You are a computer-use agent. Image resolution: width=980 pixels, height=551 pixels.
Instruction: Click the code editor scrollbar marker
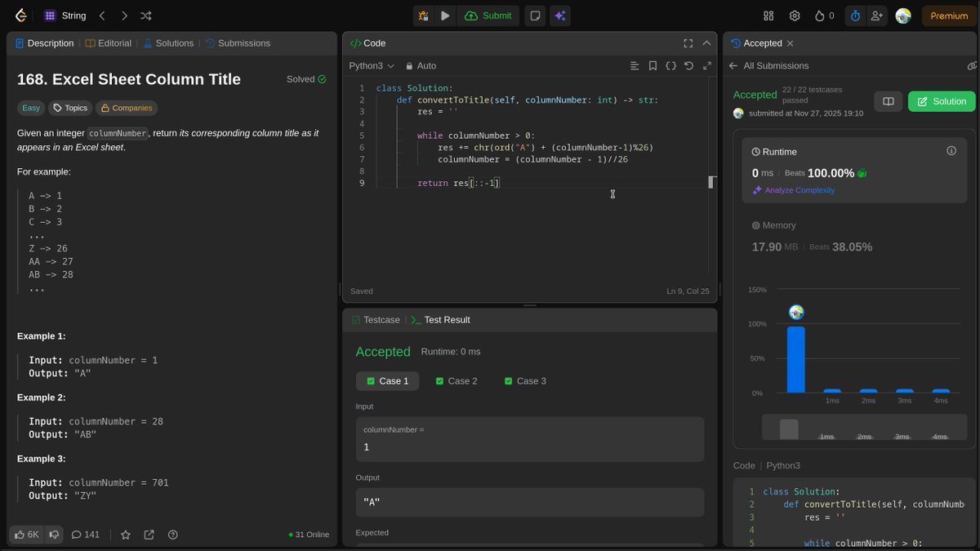711,182
